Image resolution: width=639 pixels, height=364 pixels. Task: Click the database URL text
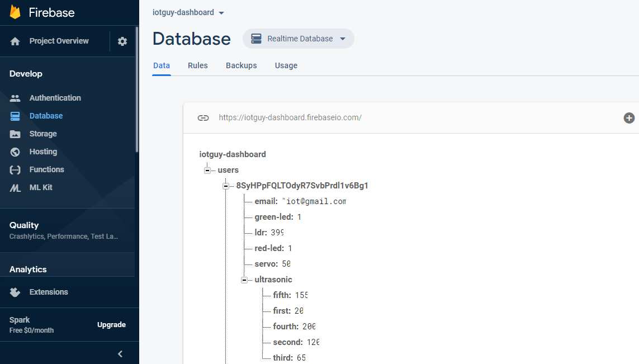(290, 118)
